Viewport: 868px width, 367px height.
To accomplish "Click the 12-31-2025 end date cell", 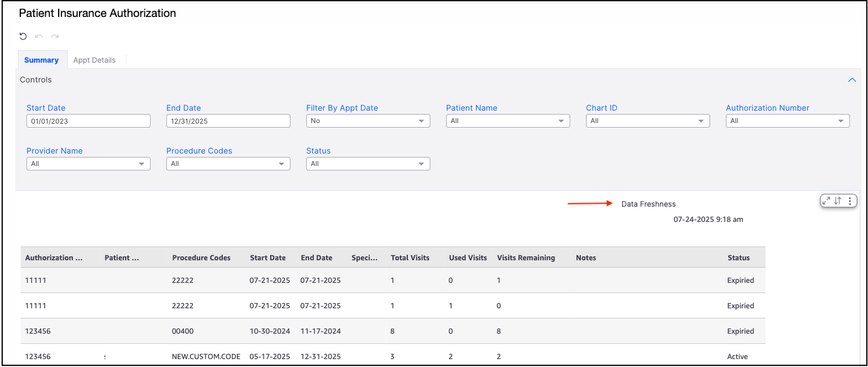I will 321,356.
